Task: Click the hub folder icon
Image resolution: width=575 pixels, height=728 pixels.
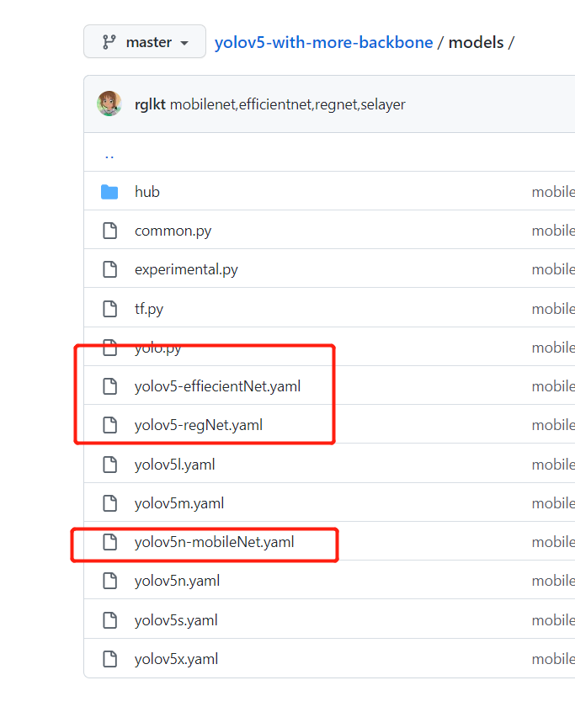Action: (x=109, y=192)
